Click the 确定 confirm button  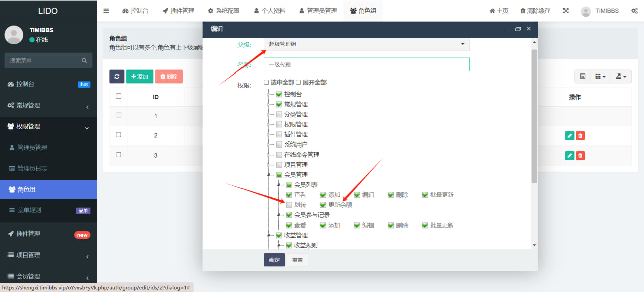point(274,260)
